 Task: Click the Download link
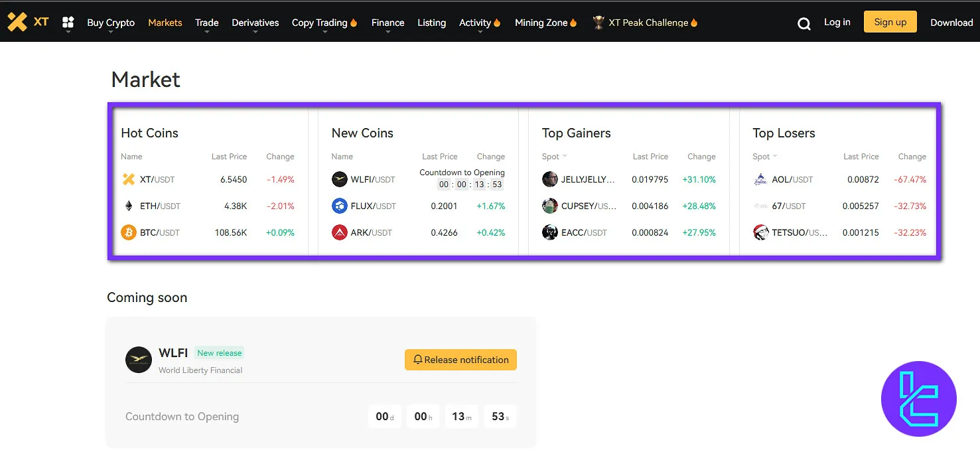coord(951,23)
